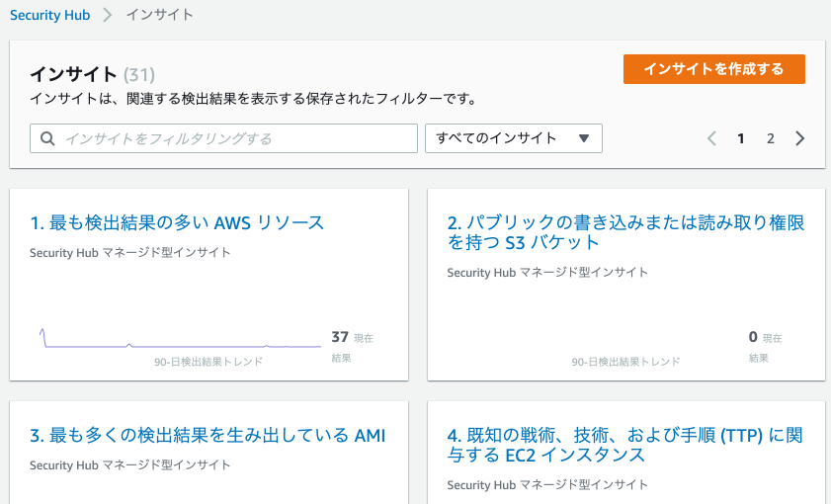Image resolution: width=831 pixels, height=504 pixels.
Task: Click the 90-日検出結果トレンド label in insight 1
Action: 208,362
